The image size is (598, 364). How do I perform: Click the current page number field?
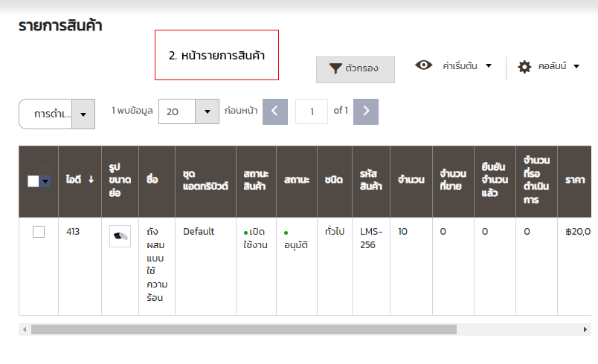click(312, 111)
